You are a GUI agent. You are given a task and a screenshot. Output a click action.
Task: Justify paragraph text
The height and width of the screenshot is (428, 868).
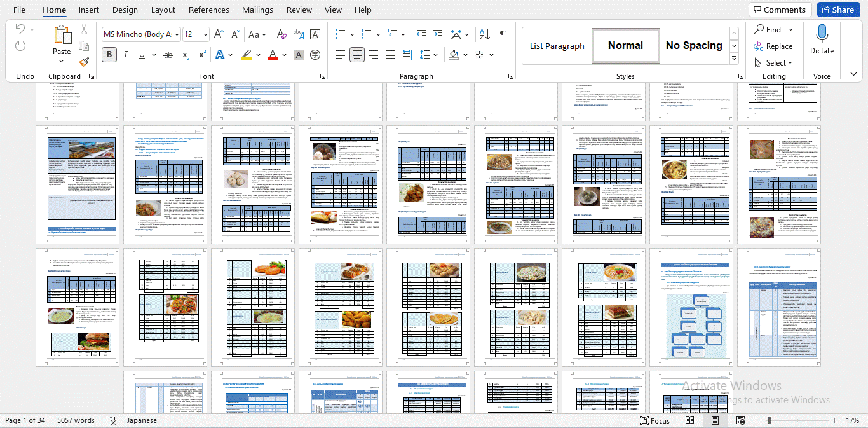tap(390, 55)
